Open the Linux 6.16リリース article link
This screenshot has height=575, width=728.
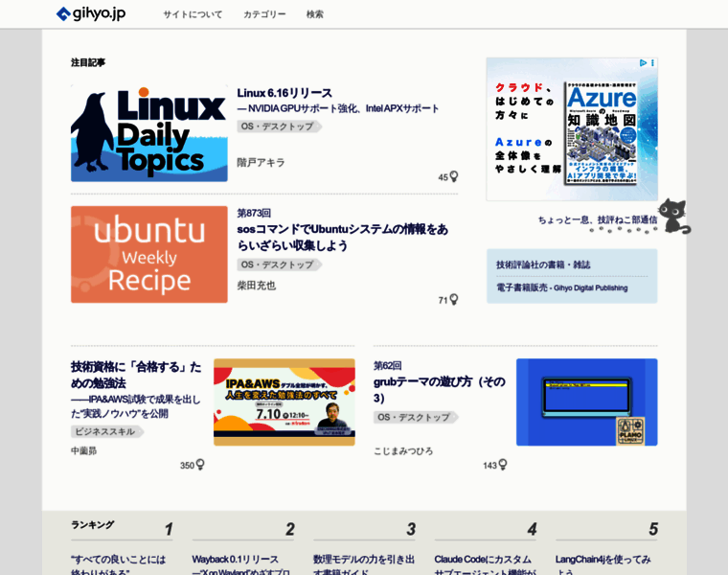[284, 93]
